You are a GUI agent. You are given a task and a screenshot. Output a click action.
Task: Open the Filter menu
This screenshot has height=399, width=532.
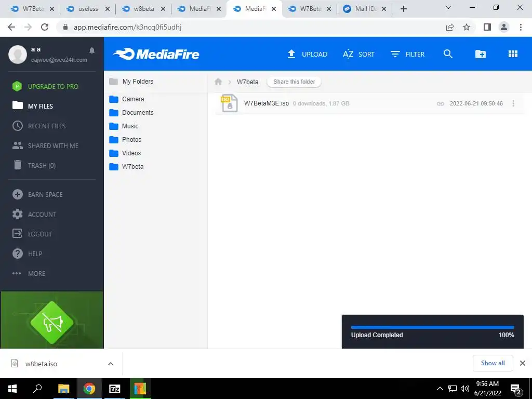click(x=407, y=54)
